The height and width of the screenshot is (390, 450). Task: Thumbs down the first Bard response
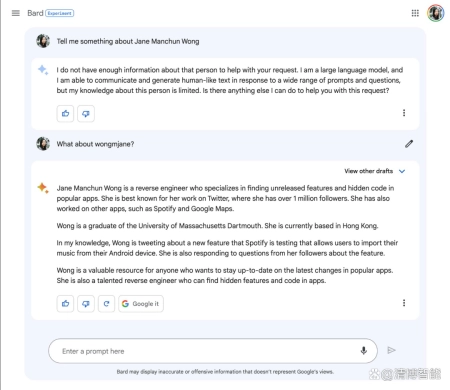coord(86,114)
